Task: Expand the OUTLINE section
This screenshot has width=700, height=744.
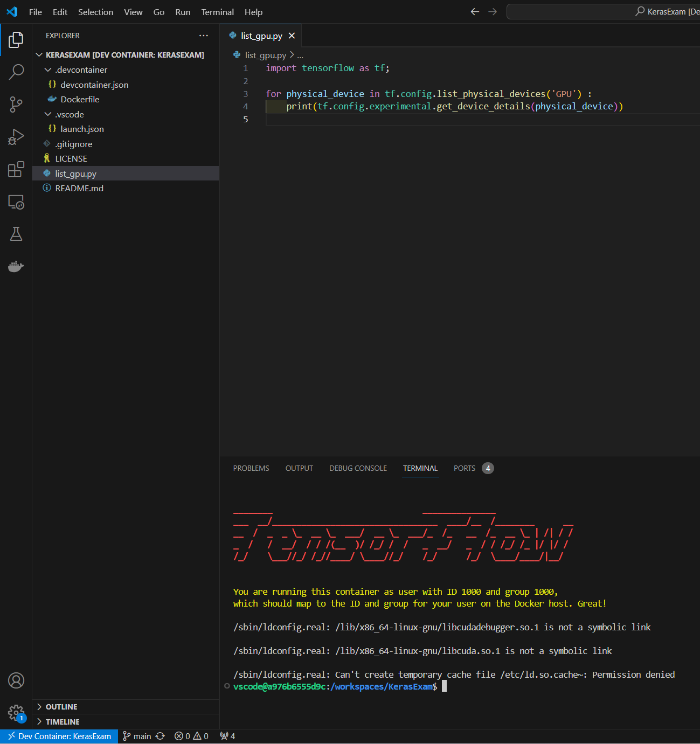Action: tap(61, 707)
